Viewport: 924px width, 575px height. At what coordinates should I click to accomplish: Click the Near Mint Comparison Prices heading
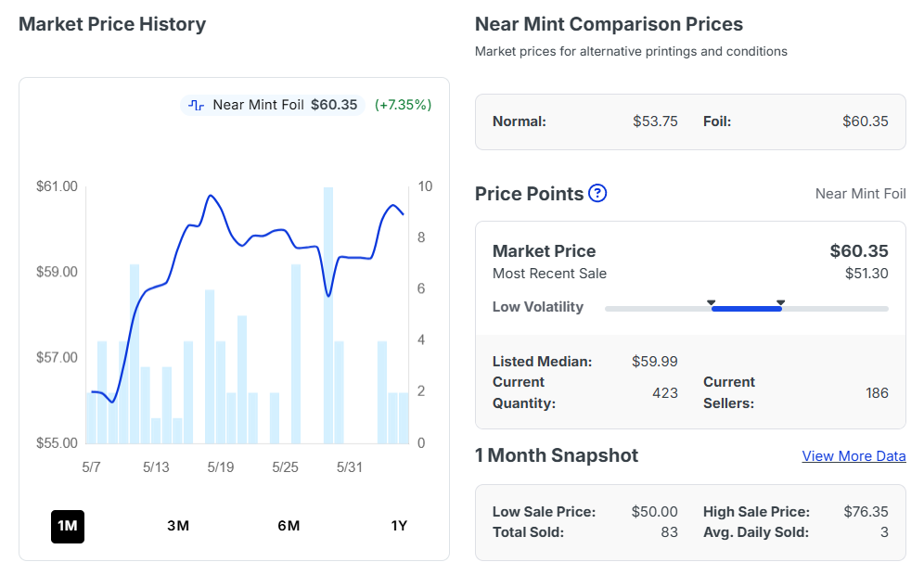[x=609, y=24]
